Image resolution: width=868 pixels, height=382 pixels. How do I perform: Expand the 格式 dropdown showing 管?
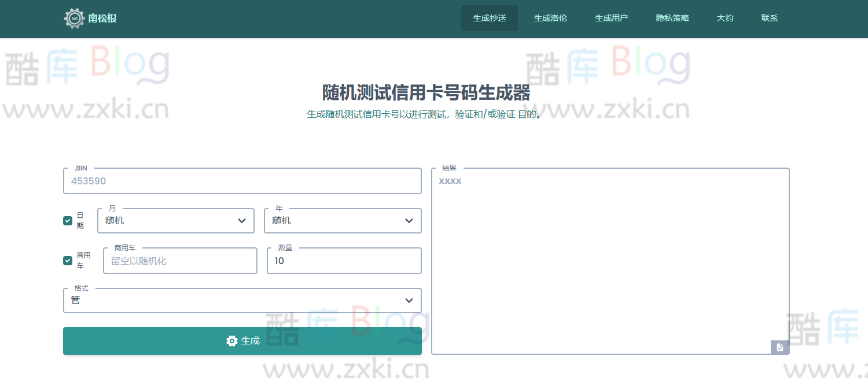tap(242, 300)
